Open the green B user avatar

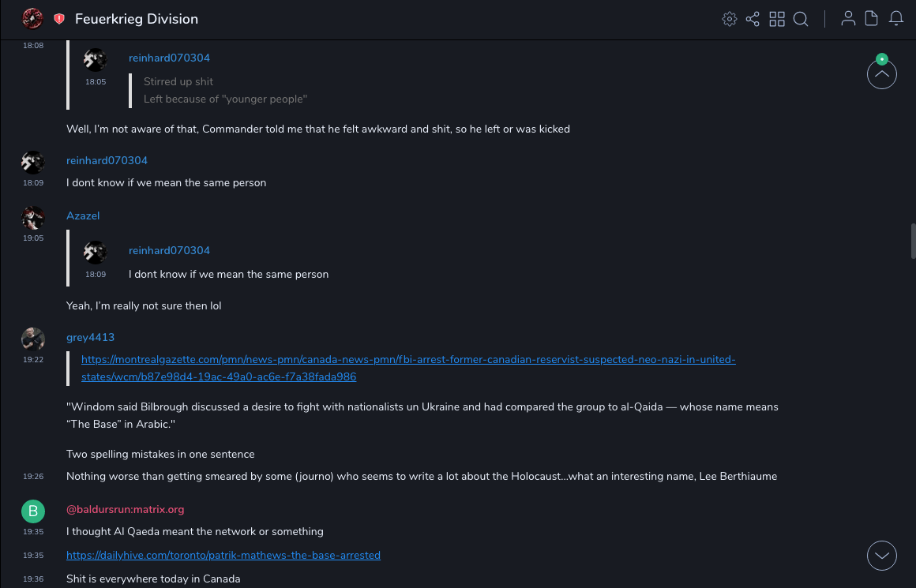pos(33,511)
